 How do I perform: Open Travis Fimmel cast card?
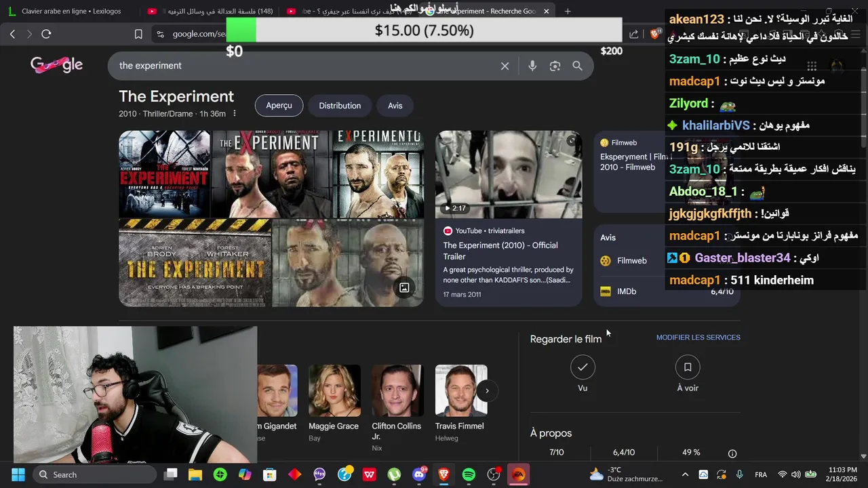[x=460, y=403]
